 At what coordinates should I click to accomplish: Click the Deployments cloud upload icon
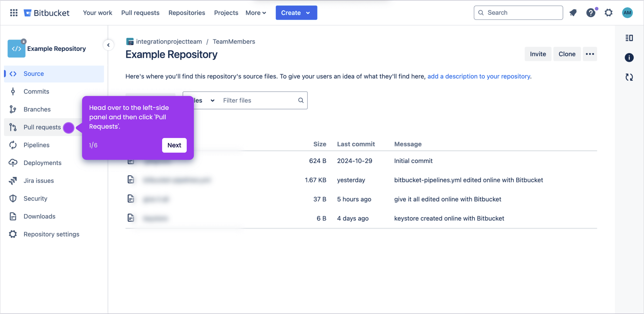[13, 163]
